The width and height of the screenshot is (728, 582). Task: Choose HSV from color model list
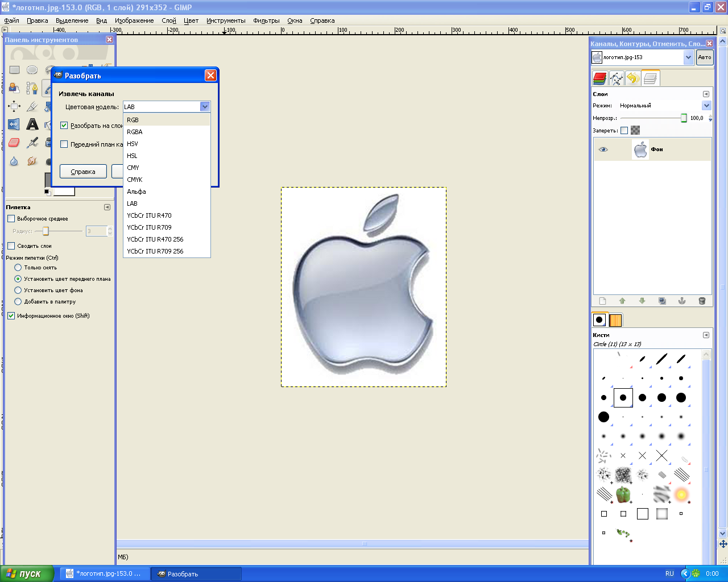[x=167, y=144]
